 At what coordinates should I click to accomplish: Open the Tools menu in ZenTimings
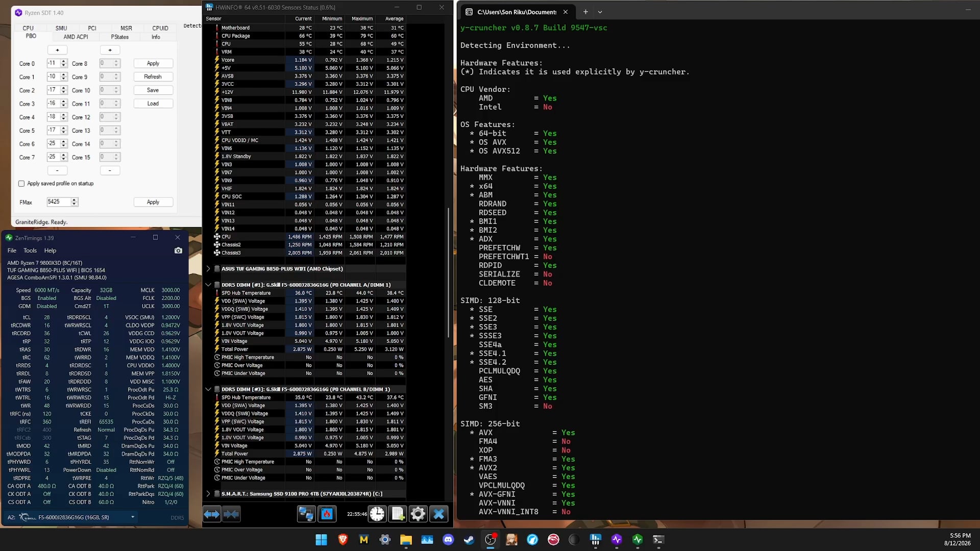(30, 251)
